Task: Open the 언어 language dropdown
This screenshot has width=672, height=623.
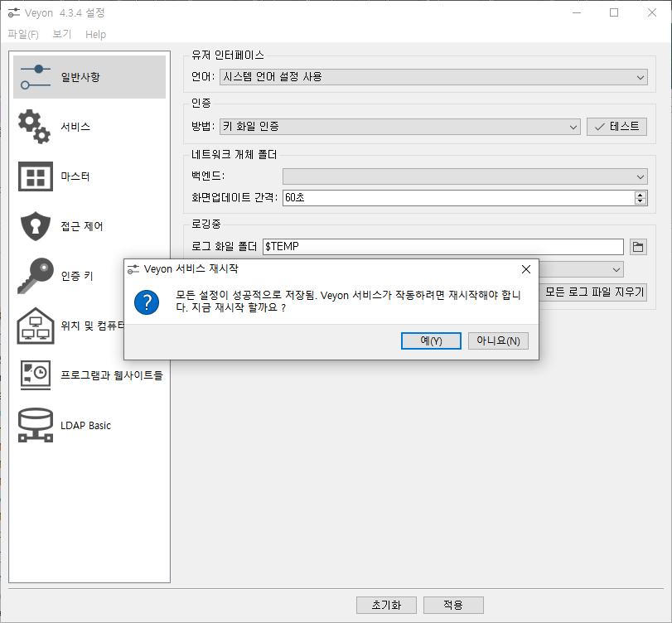Action: coord(433,77)
